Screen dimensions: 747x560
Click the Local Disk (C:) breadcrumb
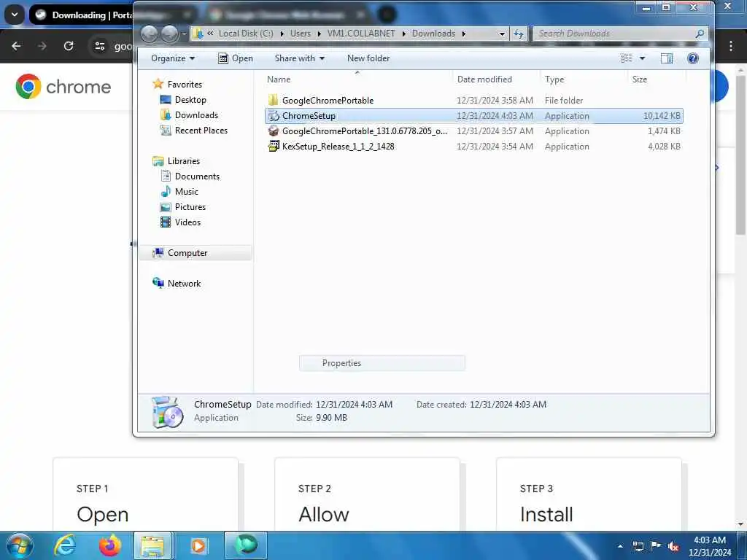tap(246, 34)
